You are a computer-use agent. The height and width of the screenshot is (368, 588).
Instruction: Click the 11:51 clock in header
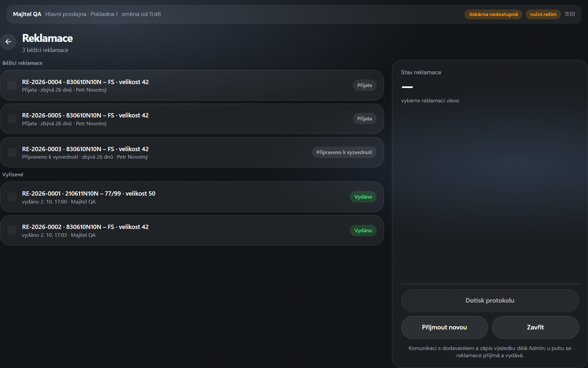pyautogui.click(x=570, y=14)
